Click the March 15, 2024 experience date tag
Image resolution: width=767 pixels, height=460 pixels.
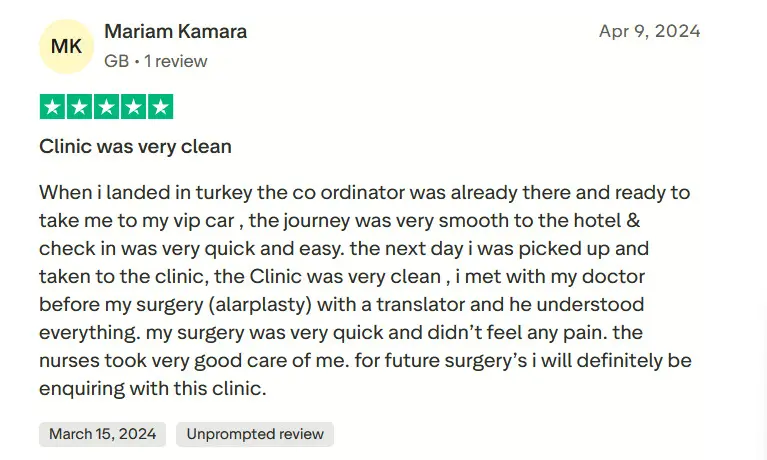[x=103, y=434]
